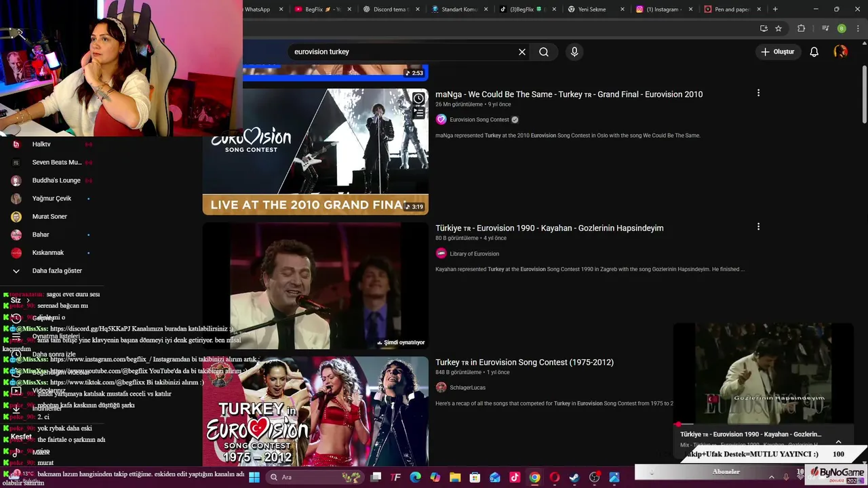Open Opera browser from the taskbar
The image size is (868, 488).
(555, 477)
